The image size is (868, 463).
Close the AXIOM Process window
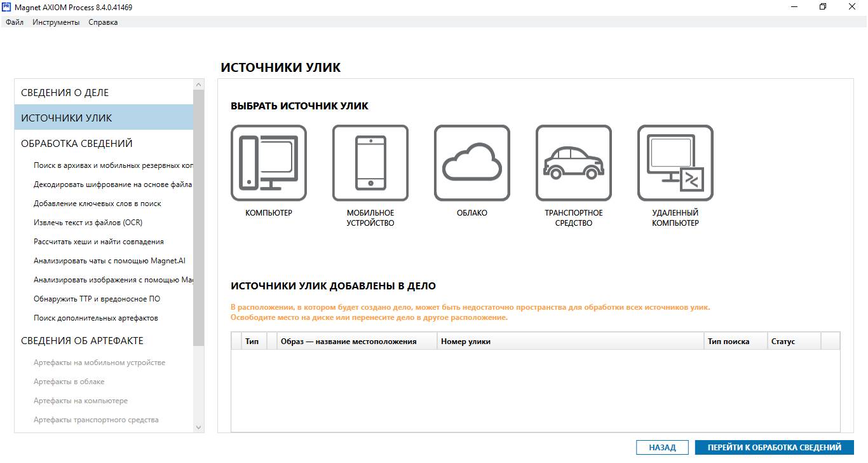[x=852, y=7]
